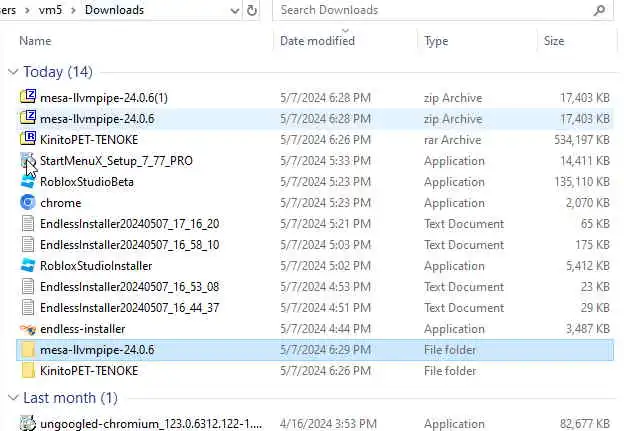Select file name StartMenuX_Setup_7_77_PRO
Image resolution: width=624 pixels, height=431 pixels.
[x=116, y=161]
